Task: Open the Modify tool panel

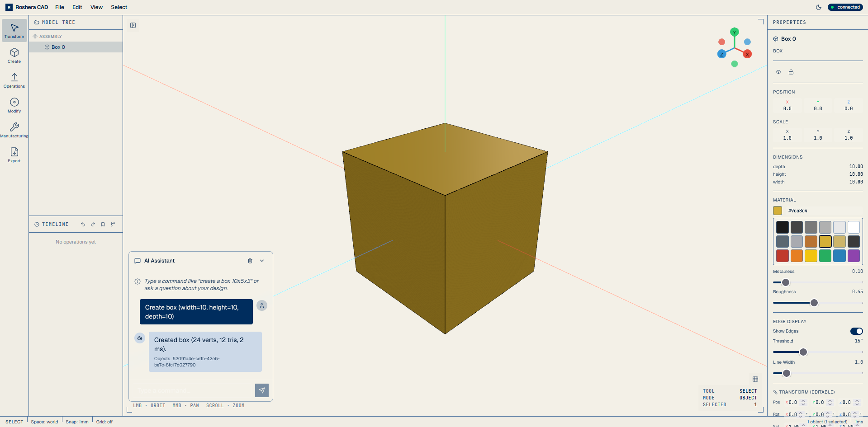Action: tap(14, 105)
